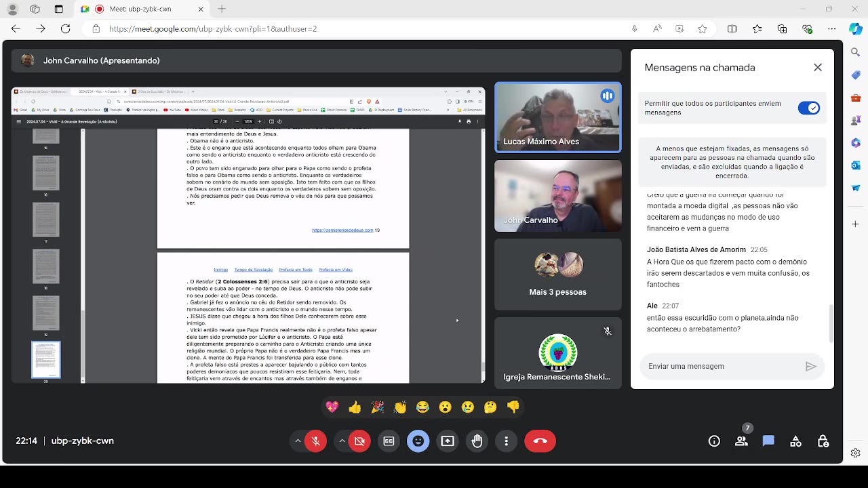Go back in the browser
Viewport: 868px width, 488px height.
(16, 28)
